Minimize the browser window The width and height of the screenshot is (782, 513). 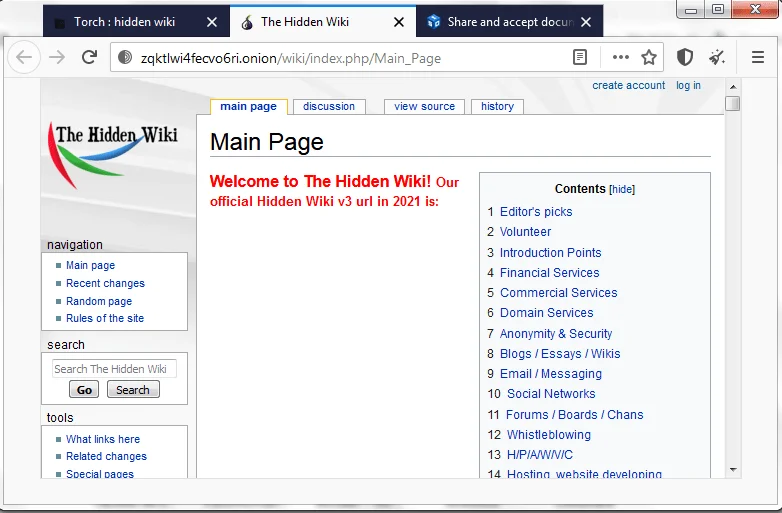pyautogui.click(x=691, y=10)
